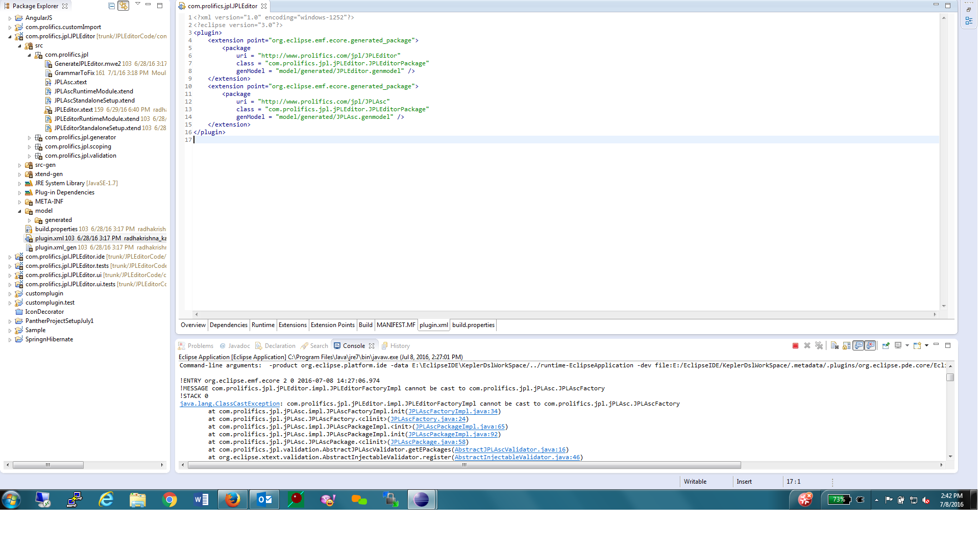Open build.properties editor tab
The image size is (980, 551).
click(473, 325)
